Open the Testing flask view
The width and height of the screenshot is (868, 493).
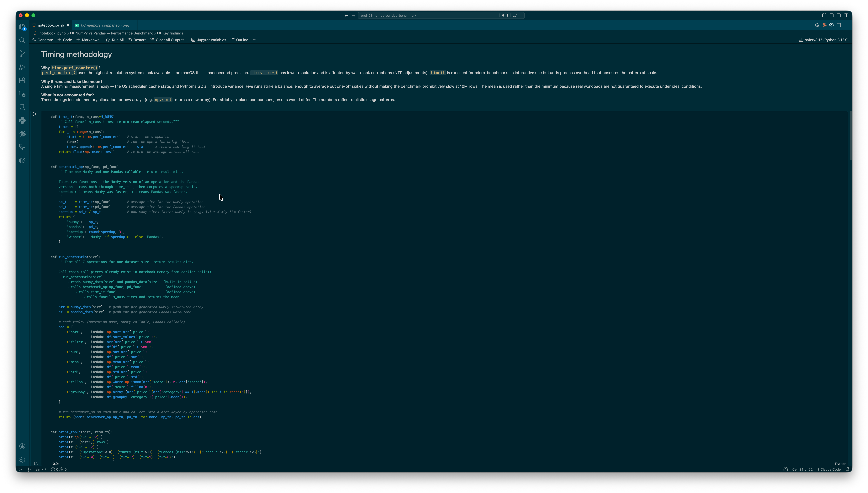pos(22,107)
